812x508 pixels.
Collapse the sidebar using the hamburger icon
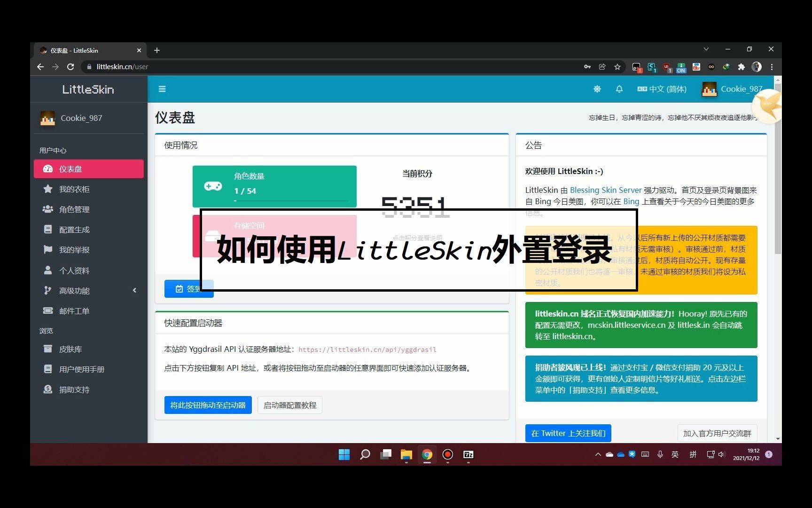(162, 89)
